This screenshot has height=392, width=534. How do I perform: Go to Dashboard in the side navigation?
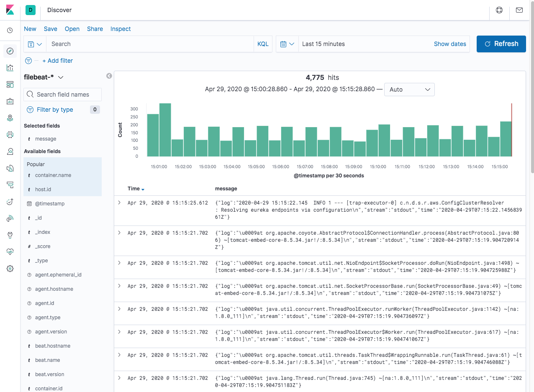coord(10,85)
